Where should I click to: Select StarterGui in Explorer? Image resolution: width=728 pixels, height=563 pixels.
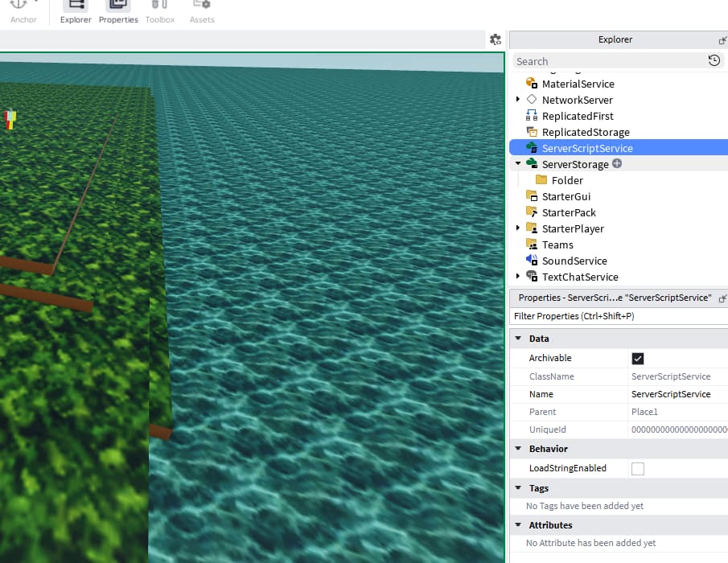[566, 196]
